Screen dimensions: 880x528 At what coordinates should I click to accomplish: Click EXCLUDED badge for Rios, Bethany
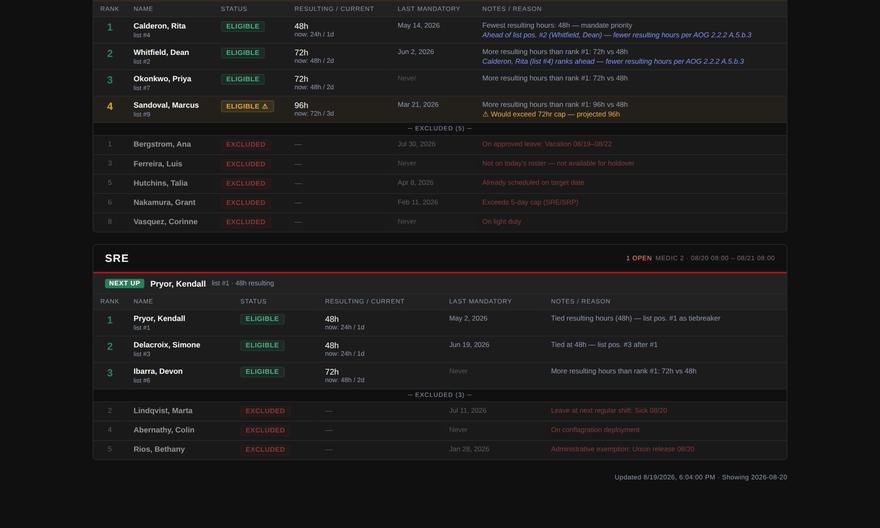click(x=265, y=449)
